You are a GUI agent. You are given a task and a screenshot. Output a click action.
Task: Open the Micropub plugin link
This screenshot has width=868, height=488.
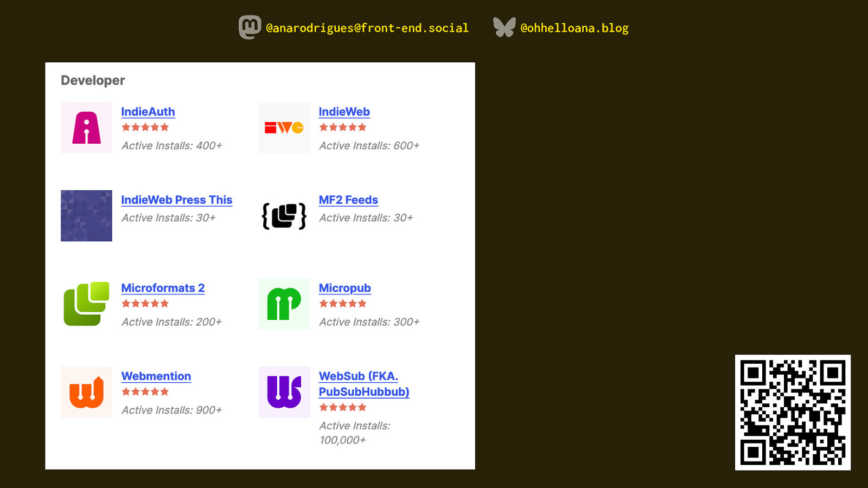345,288
